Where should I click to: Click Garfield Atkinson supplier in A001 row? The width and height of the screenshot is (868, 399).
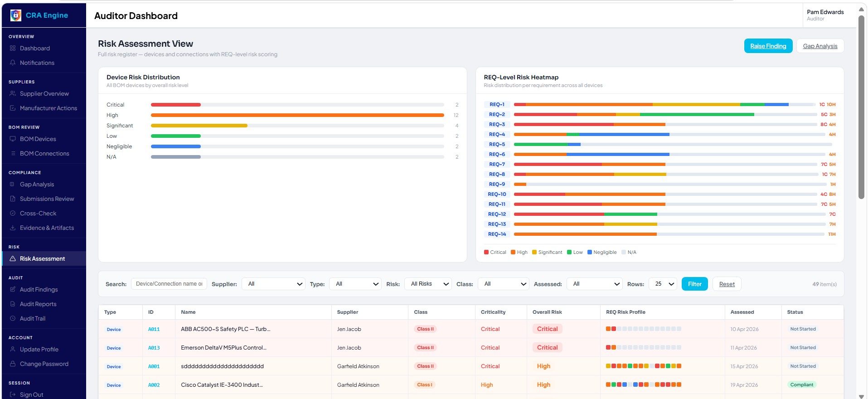click(358, 366)
